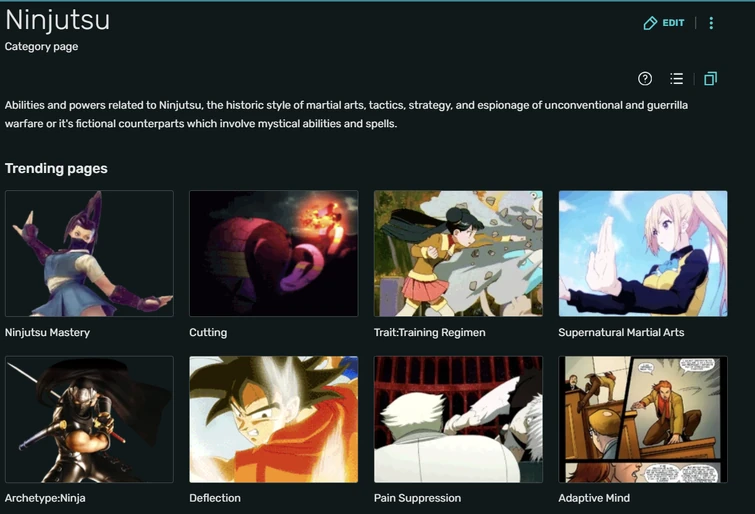Open the Adaptive Mind page link

pos(594,498)
